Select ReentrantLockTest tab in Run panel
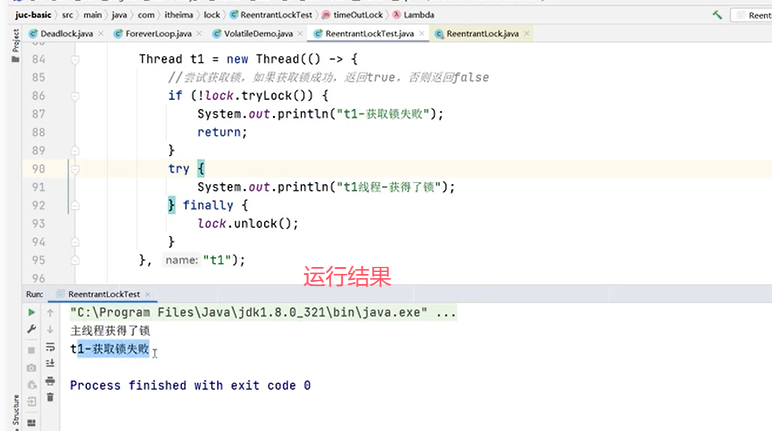The height and width of the screenshot is (431, 772). pyautogui.click(x=104, y=294)
